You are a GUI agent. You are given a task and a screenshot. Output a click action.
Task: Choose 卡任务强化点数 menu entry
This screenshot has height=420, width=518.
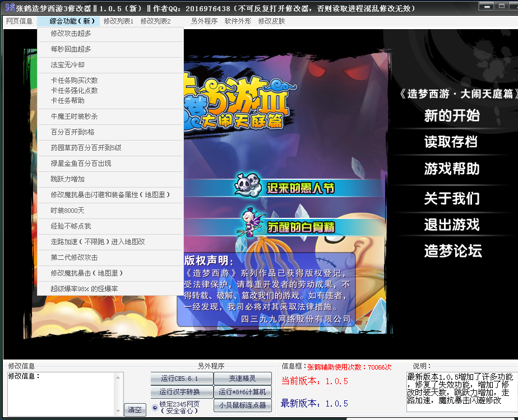point(110,91)
